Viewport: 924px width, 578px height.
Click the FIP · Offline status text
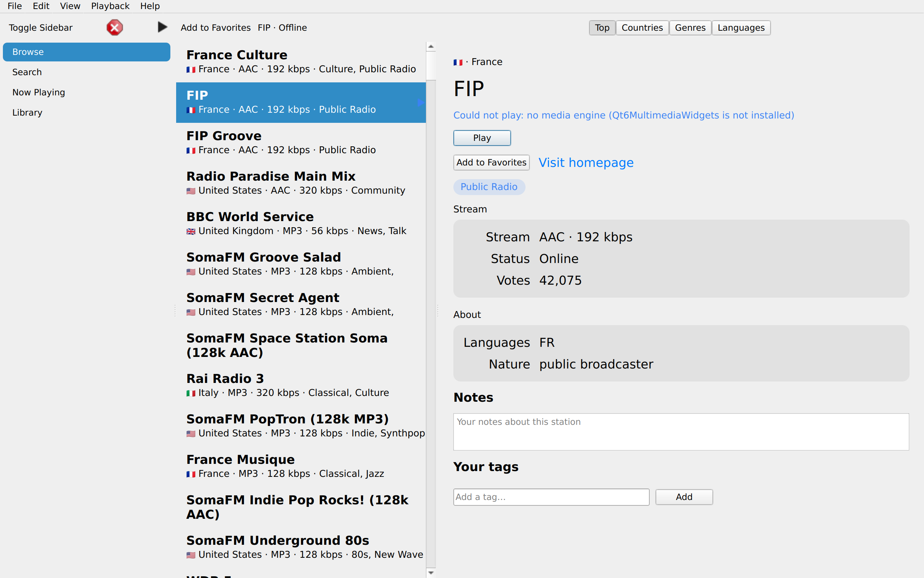point(282,27)
